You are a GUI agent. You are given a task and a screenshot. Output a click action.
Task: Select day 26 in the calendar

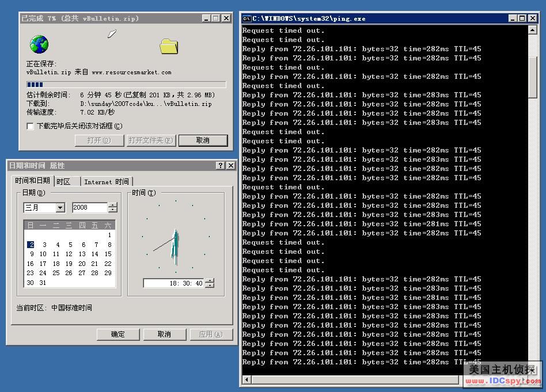69,273
